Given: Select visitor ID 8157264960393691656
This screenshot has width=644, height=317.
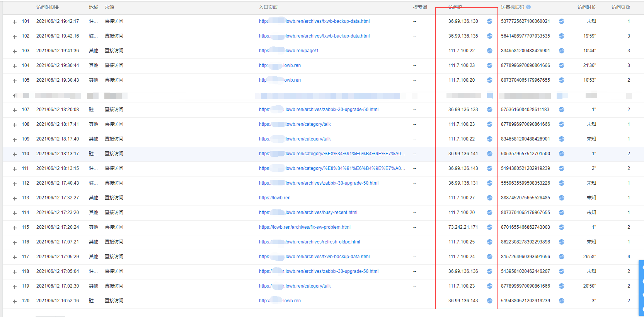Looking at the screenshot, I should click(525, 257).
